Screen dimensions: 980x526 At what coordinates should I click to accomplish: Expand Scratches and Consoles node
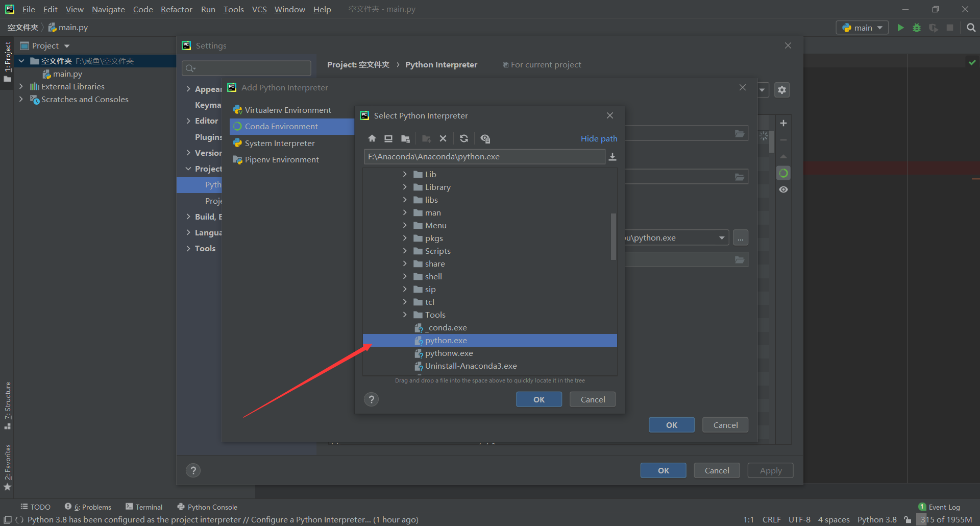coord(21,99)
